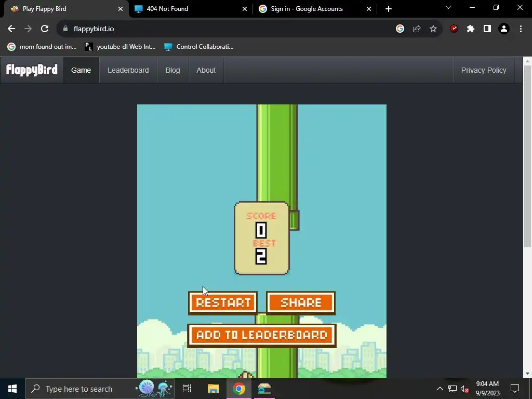Viewport: 532px width, 399px height.
Task: Open the Blog nav item
Action: (172, 70)
